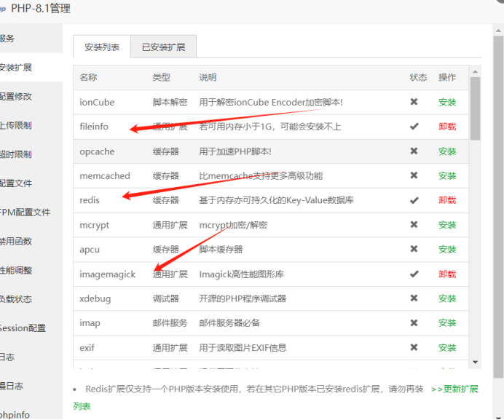Select the 安装列表 tab

[x=102, y=47]
